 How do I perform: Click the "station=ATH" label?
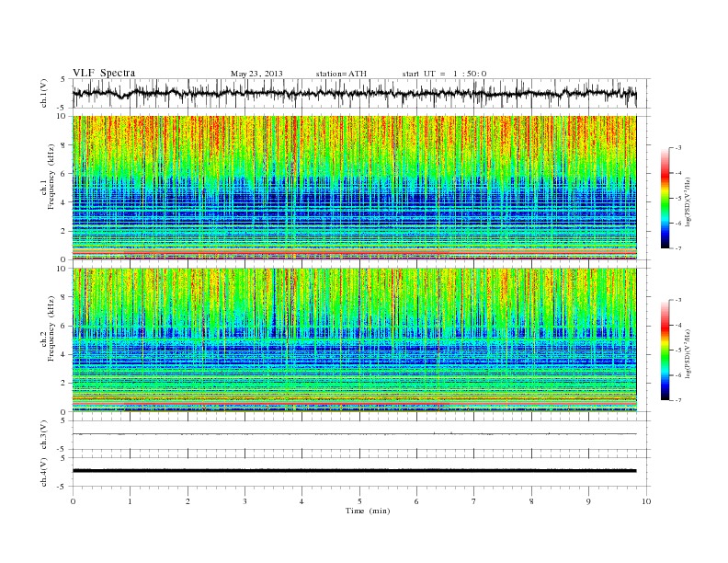point(341,74)
